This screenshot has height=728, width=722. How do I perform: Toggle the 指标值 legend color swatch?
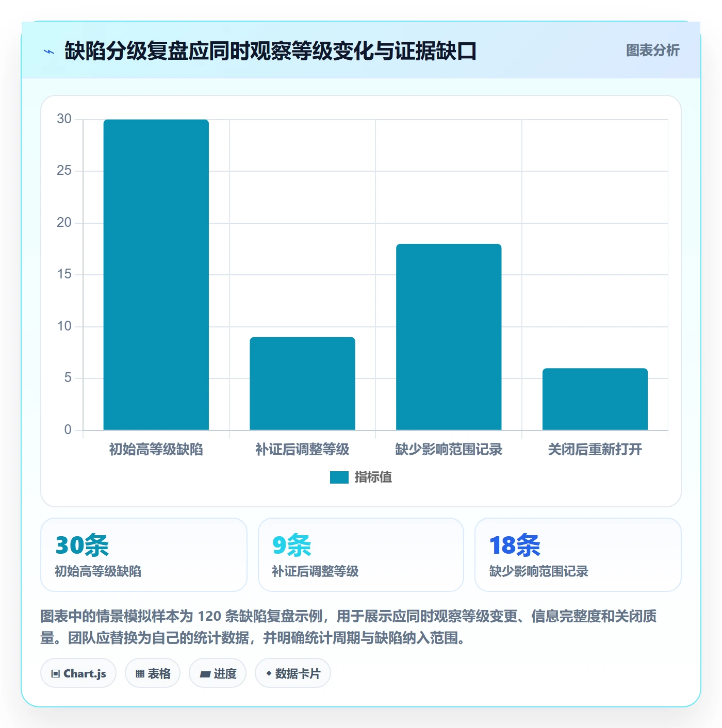click(x=339, y=477)
